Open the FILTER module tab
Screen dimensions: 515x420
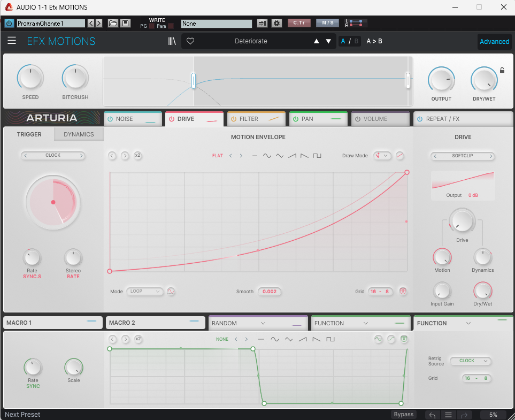pos(256,119)
